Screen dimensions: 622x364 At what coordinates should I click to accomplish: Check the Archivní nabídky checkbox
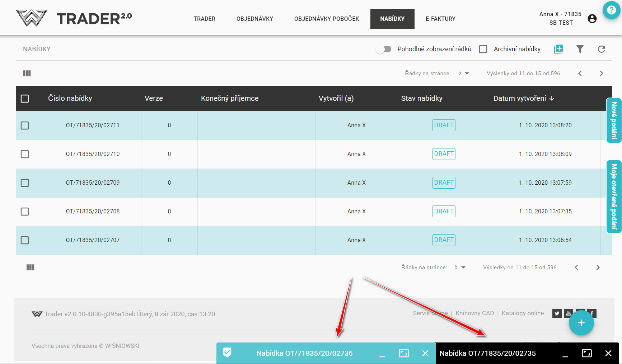tap(483, 49)
